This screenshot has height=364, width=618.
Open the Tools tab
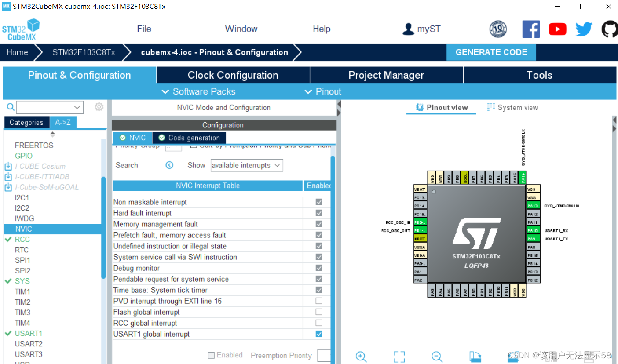tap(540, 75)
